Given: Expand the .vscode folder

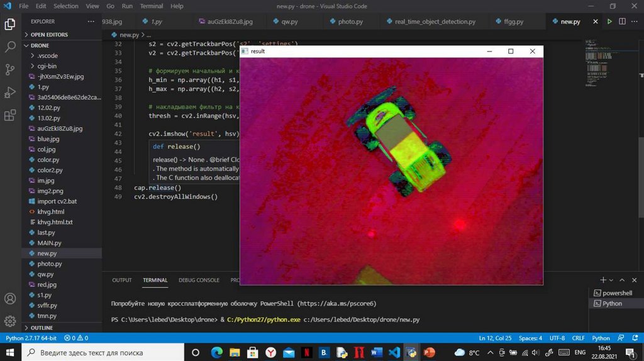Looking at the screenshot, I should tap(47, 55).
